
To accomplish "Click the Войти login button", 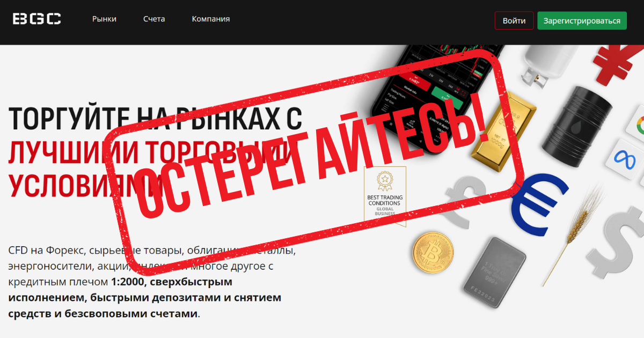I will [514, 21].
